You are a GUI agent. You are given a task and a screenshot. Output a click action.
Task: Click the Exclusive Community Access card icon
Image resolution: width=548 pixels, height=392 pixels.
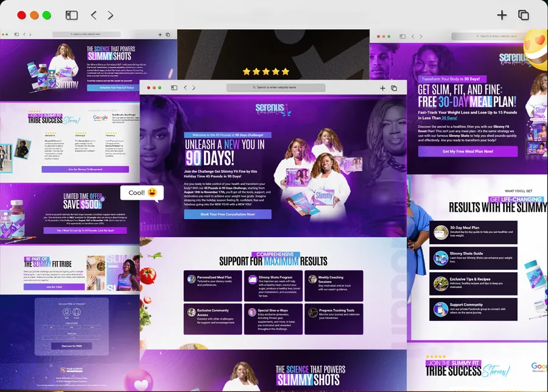191,312
